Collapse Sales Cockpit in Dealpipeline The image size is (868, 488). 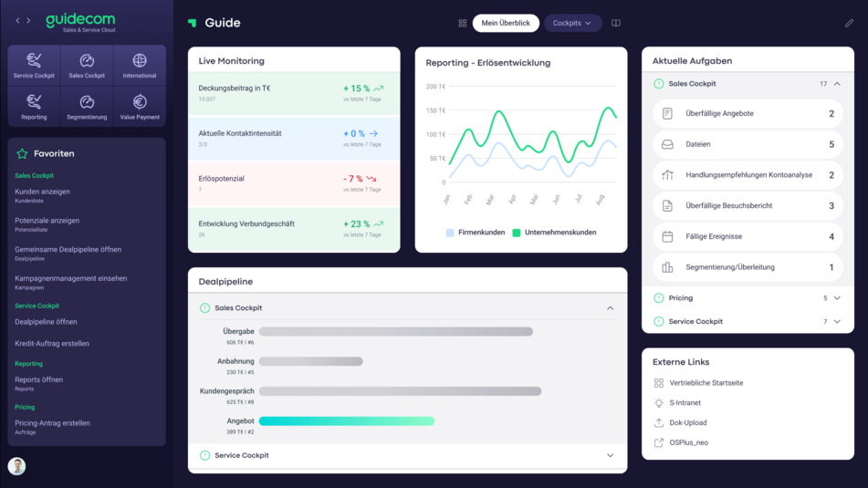(x=610, y=308)
